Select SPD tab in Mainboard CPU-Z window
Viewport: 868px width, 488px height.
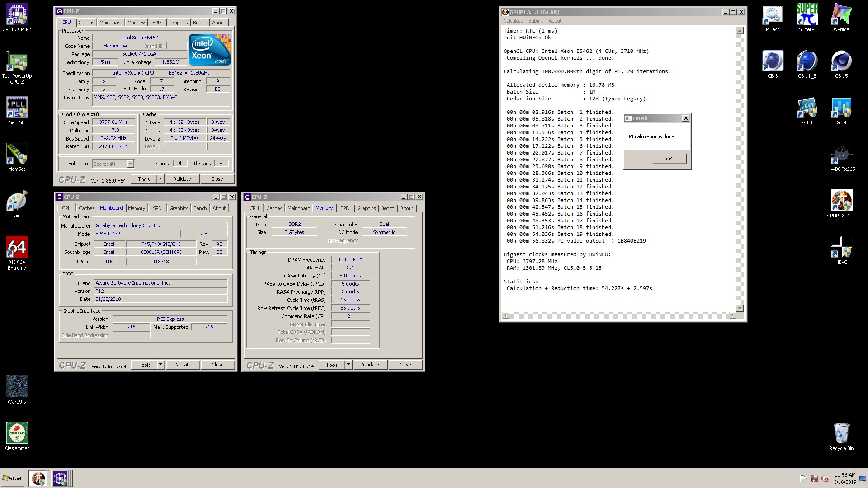coord(157,208)
